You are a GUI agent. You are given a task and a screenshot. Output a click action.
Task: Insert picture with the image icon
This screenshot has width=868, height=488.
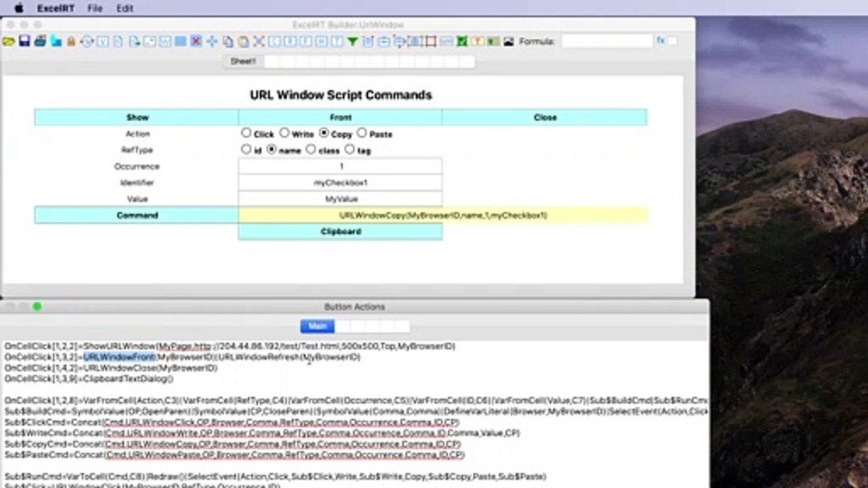(509, 41)
